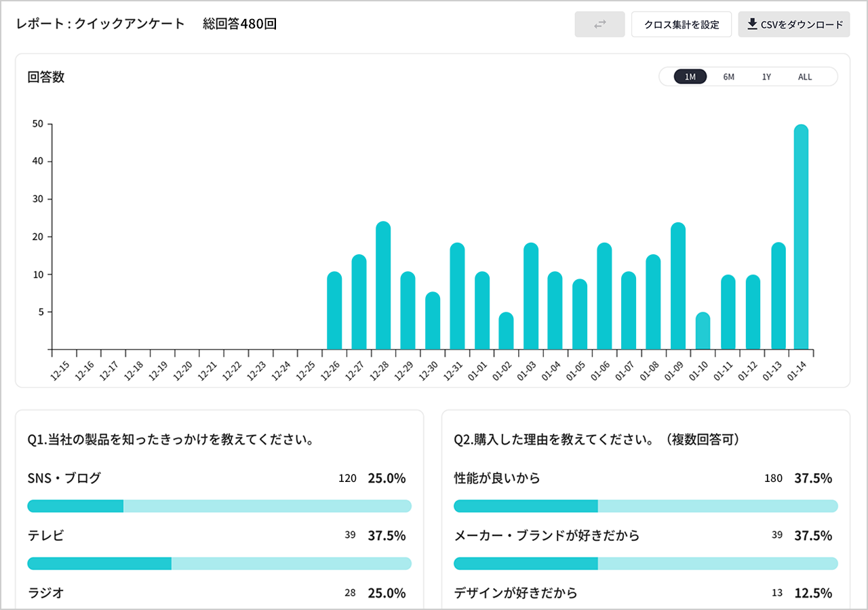Download the survey results as CSV
The width and height of the screenshot is (868, 610).
pyautogui.click(x=793, y=24)
